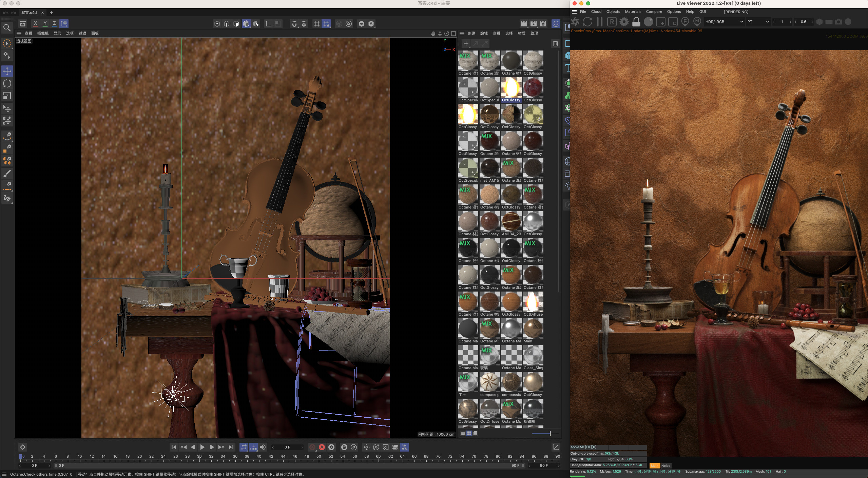The width and height of the screenshot is (868, 478).
Task: Click the Octane render lock icon
Action: 636,22
